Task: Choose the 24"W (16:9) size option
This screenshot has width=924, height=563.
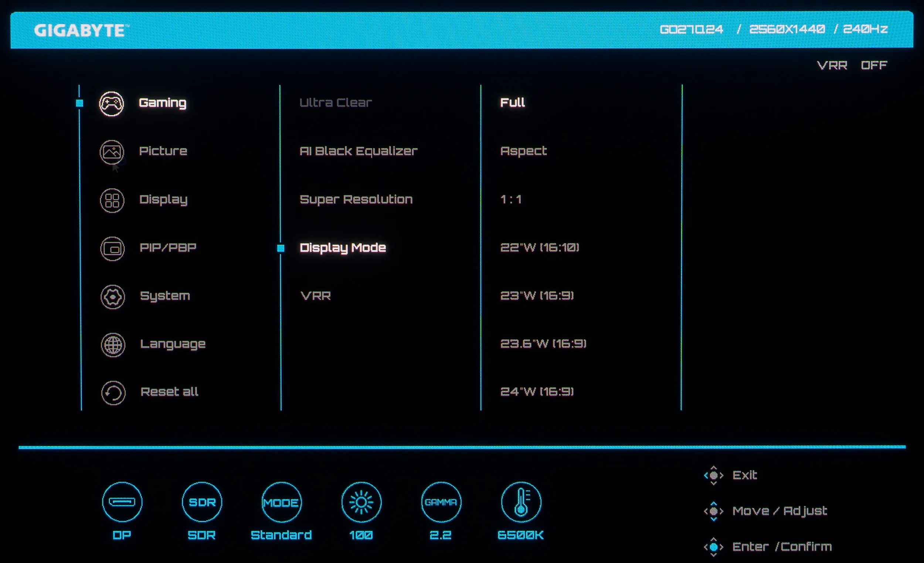Action: [537, 391]
